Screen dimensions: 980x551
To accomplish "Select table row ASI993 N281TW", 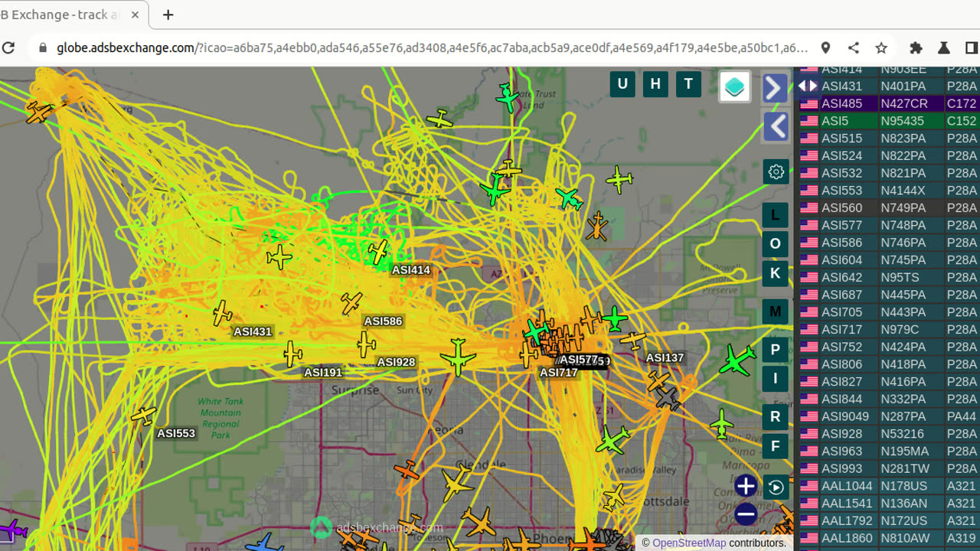I will pyautogui.click(x=889, y=468).
